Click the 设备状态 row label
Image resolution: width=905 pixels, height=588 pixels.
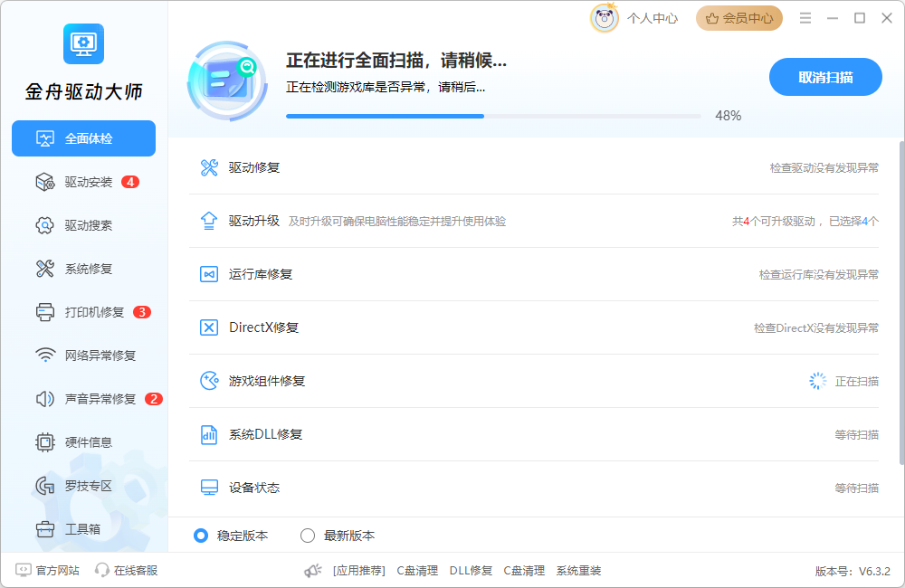[x=254, y=488]
